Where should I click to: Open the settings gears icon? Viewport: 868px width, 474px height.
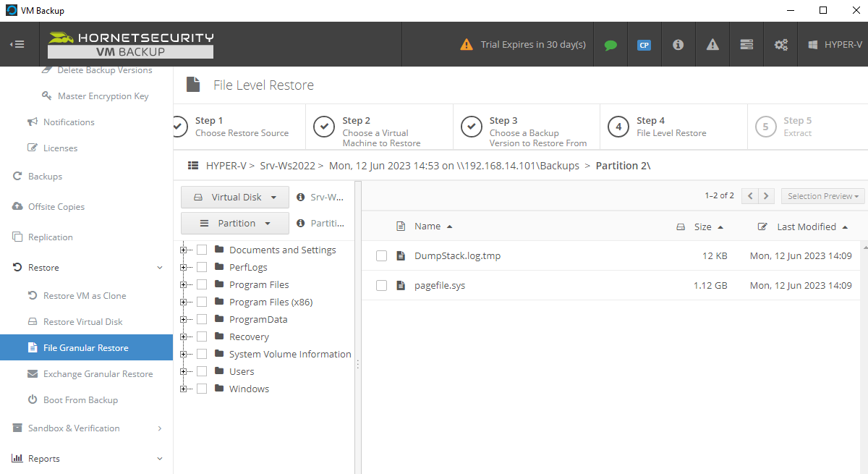[x=781, y=44]
